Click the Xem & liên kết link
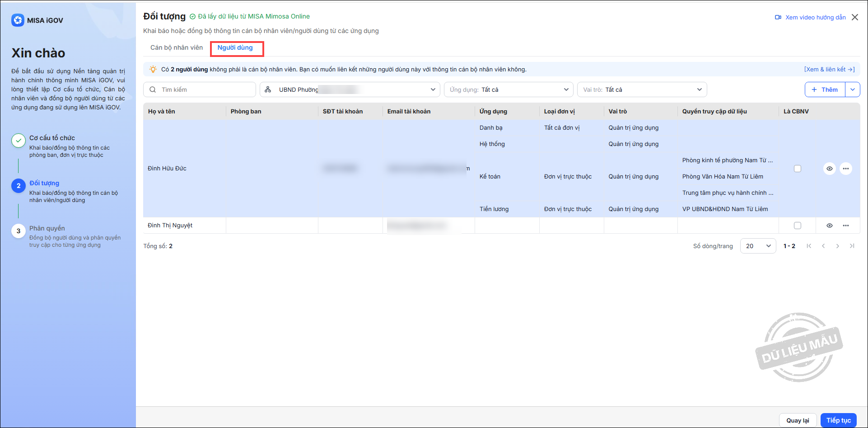Viewport: 868px width, 428px height. 830,69
